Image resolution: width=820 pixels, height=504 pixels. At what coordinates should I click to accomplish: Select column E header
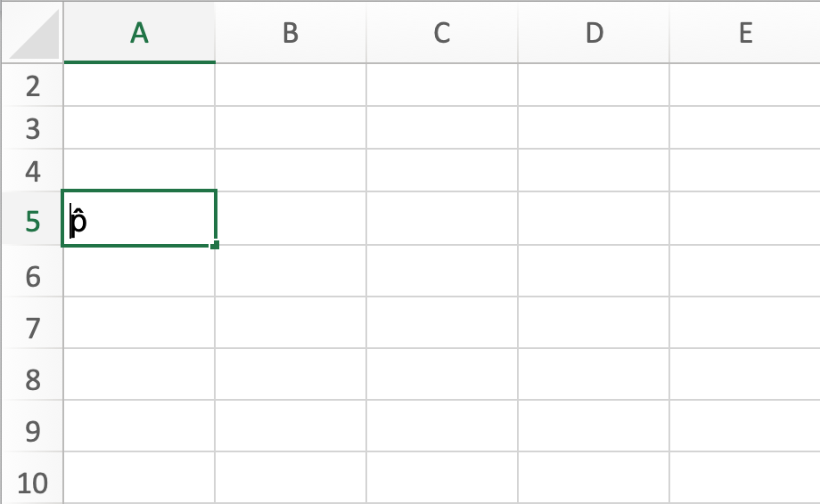pos(745,33)
